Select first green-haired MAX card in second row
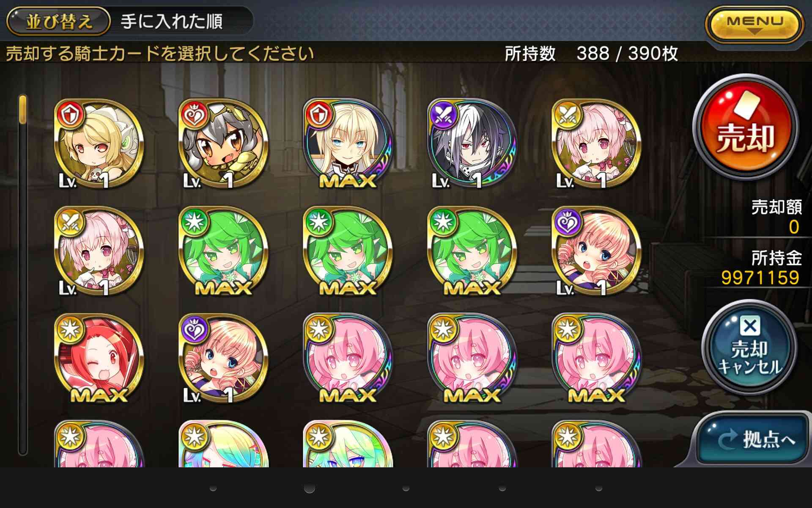Image resolution: width=812 pixels, height=508 pixels. pos(224,251)
